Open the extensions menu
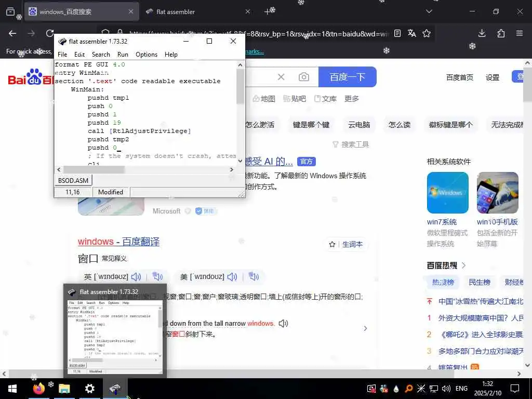The width and height of the screenshot is (532, 399). (x=501, y=33)
